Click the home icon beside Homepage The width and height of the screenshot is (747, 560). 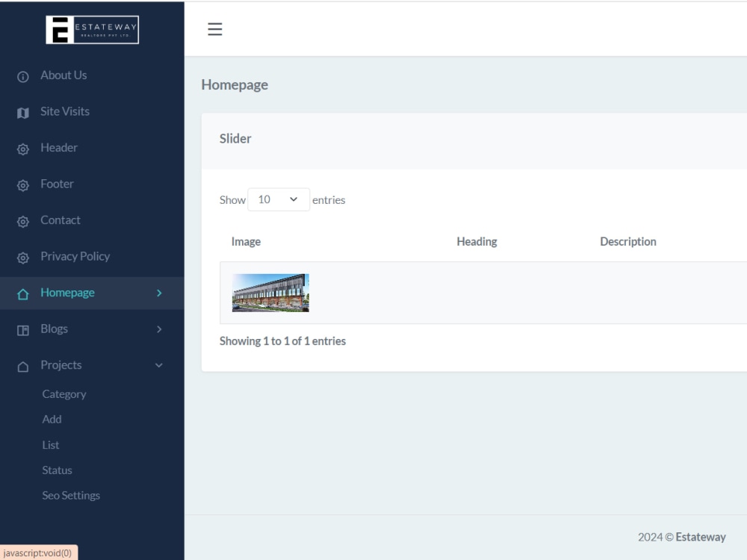[x=23, y=294]
